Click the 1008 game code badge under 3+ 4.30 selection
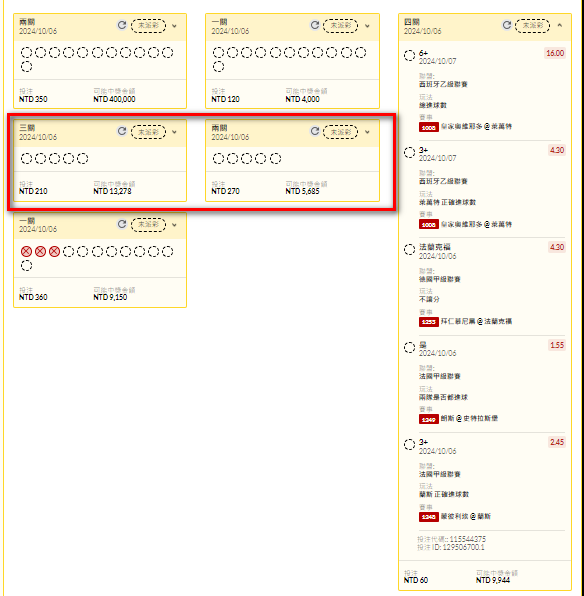Viewport: 584px width, 596px height. click(428, 225)
